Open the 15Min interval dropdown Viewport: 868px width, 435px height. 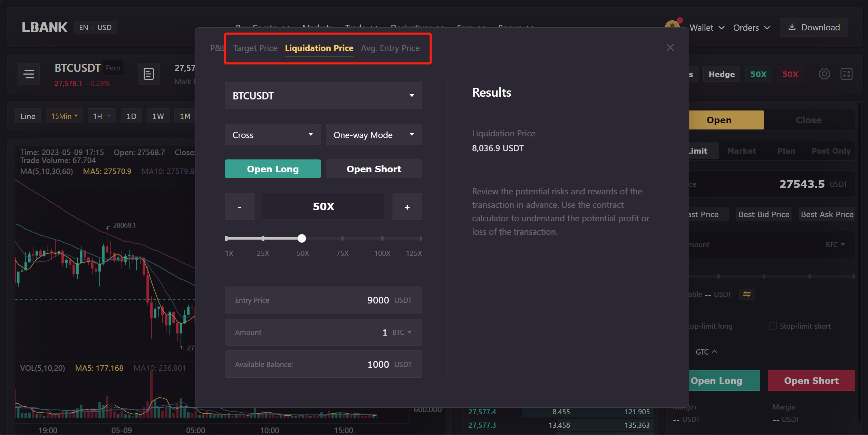click(64, 116)
